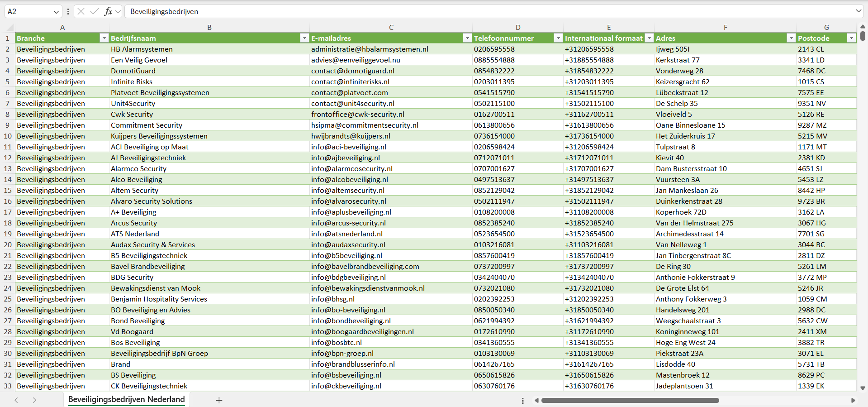Click the scroll right arrow on horizontal scrollbar

pos(853,400)
